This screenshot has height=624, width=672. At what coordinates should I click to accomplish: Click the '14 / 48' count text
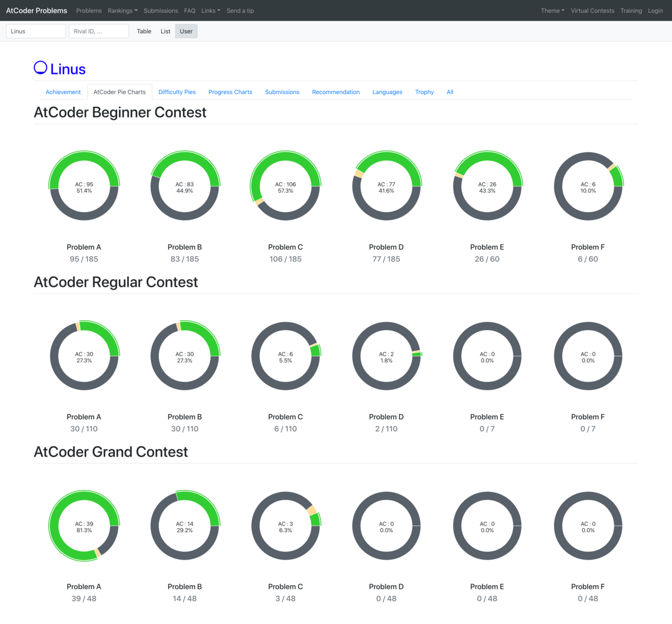click(185, 599)
